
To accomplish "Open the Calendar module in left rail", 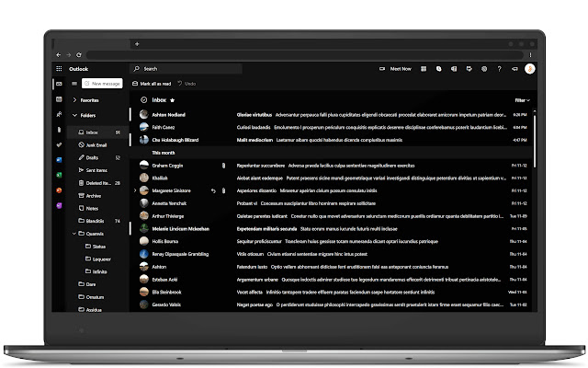I will (59, 99).
